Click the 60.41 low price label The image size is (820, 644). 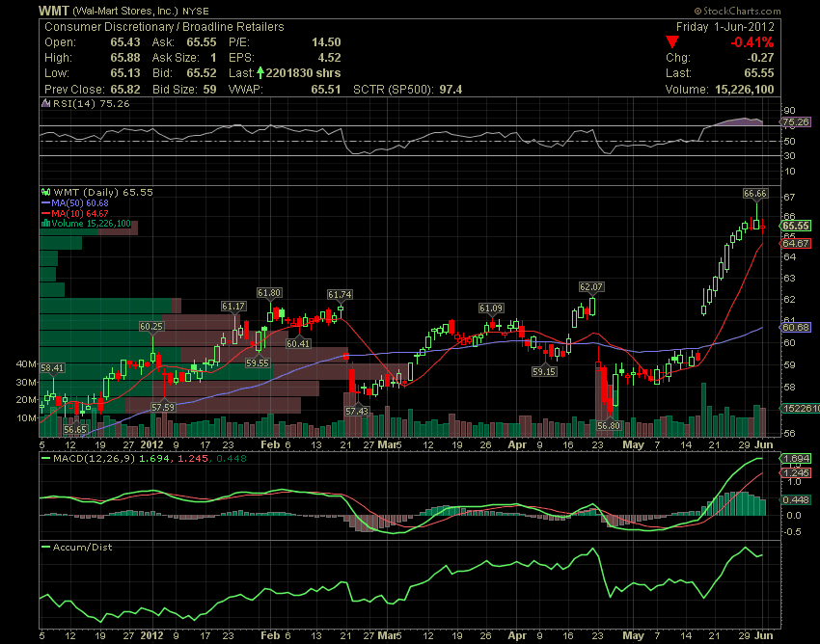299,343
